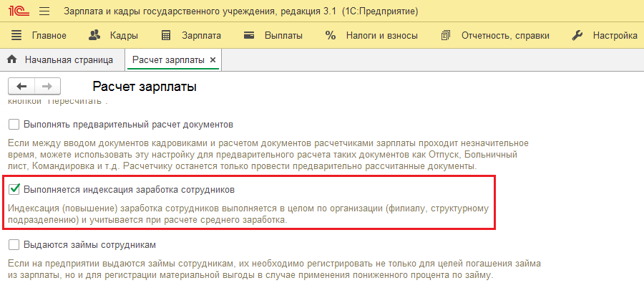The height and width of the screenshot is (288, 644).
Task: Click description text starting Если между вводом документов
Action: 268,155
